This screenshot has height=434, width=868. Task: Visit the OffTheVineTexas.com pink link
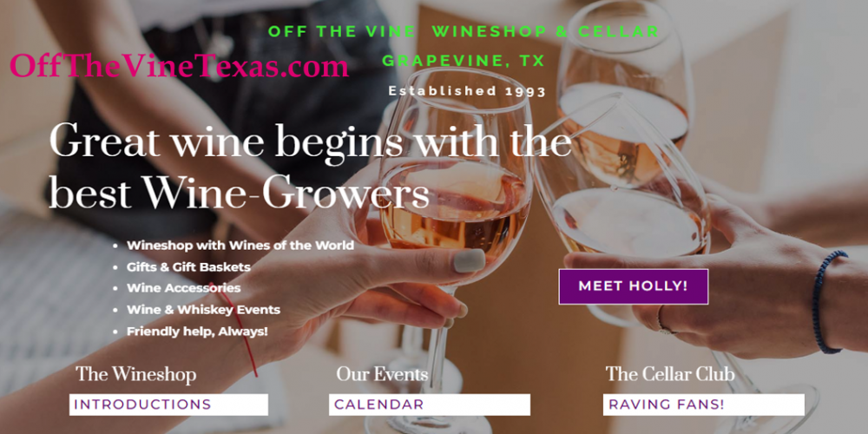click(179, 65)
